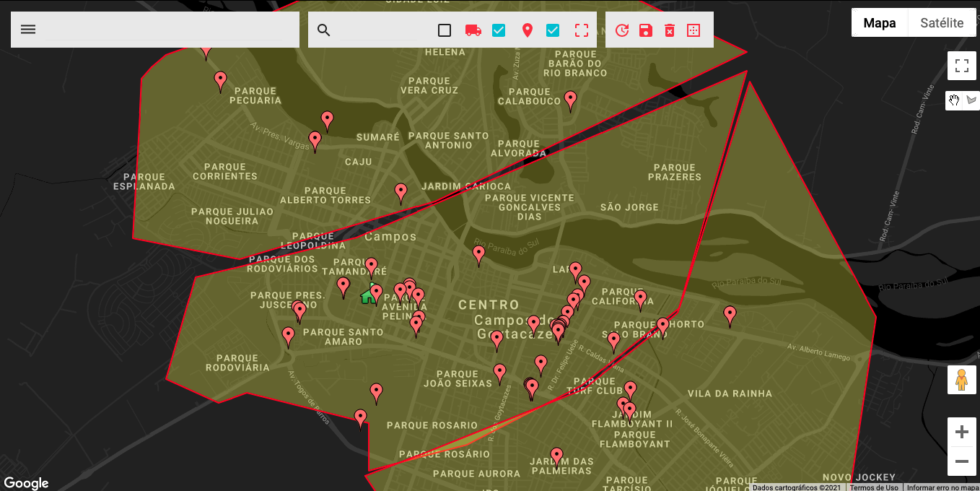
Task: Open the Termos de Uso link
Action: [x=873, y=487]
